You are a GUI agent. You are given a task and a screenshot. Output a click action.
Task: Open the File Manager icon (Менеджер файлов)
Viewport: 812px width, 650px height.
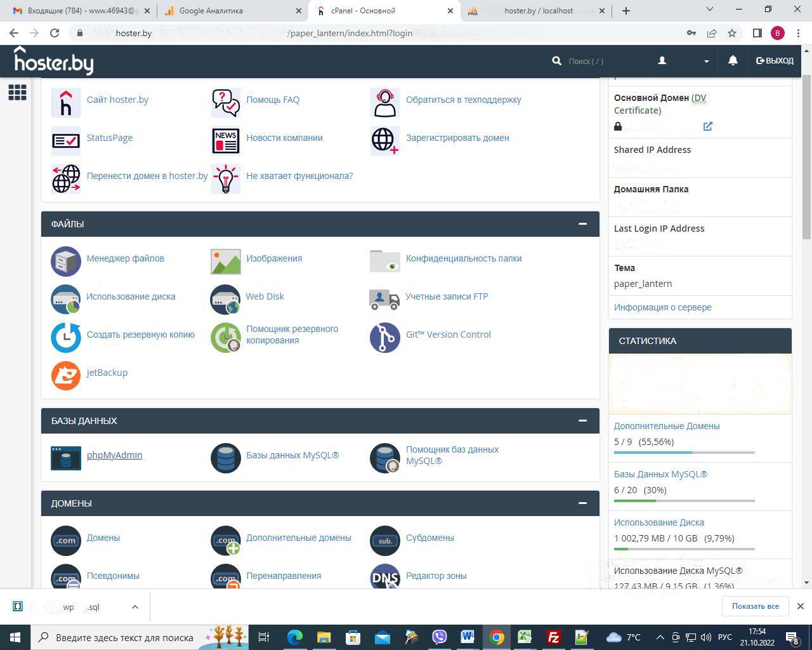pyautogui.click(x=66, y=261)
